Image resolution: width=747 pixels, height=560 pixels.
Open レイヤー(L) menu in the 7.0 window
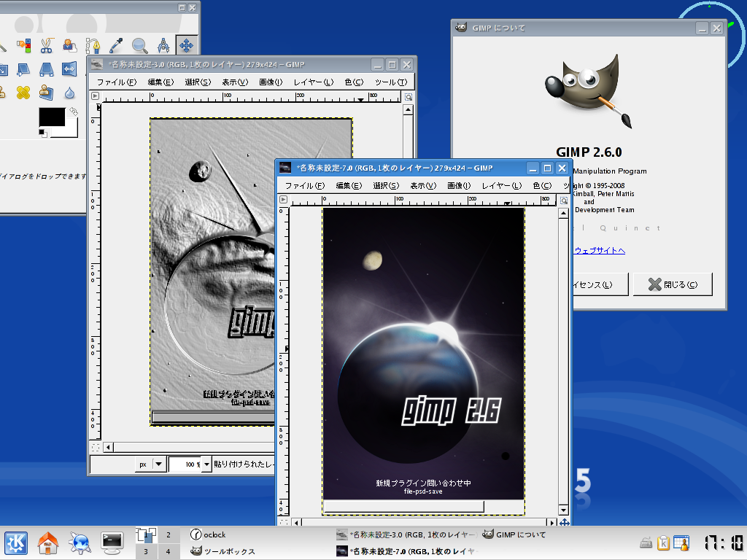pyautogui.click(x=502, y=186)
